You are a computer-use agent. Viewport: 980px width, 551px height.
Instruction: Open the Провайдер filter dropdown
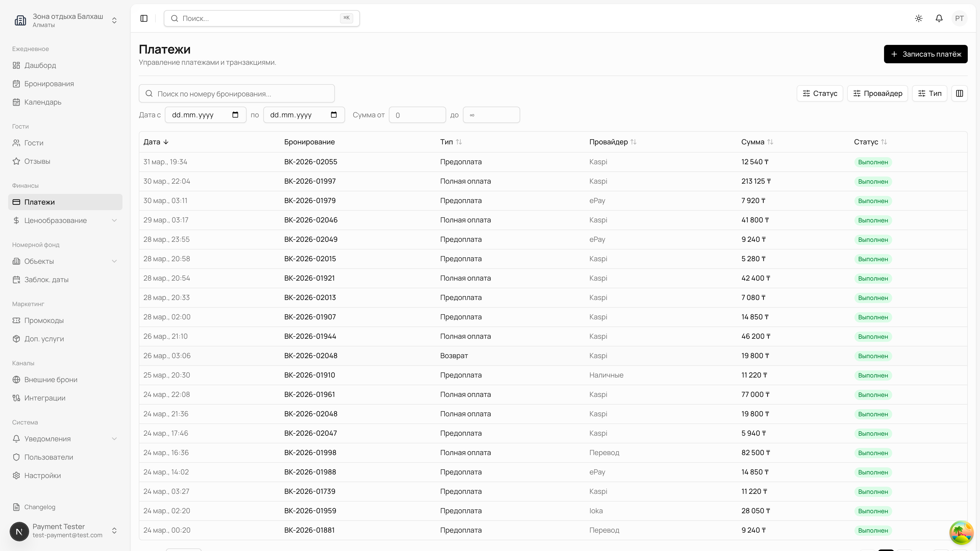[877, 93]
